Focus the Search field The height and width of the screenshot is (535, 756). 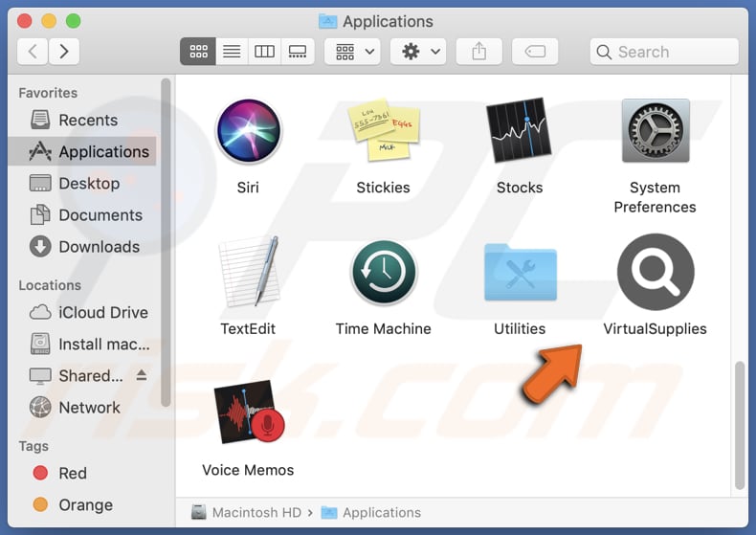click(x=664, y=52)
